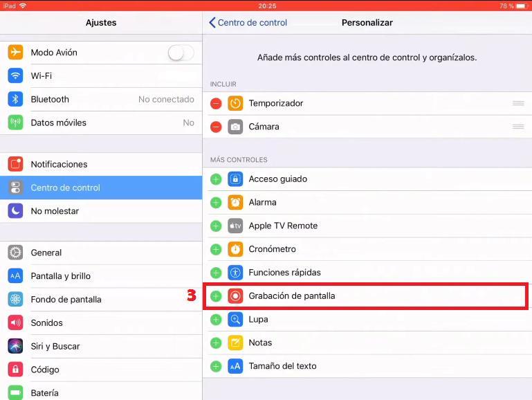
Task: Tap the Alarma clock icon
Action: 235,203
